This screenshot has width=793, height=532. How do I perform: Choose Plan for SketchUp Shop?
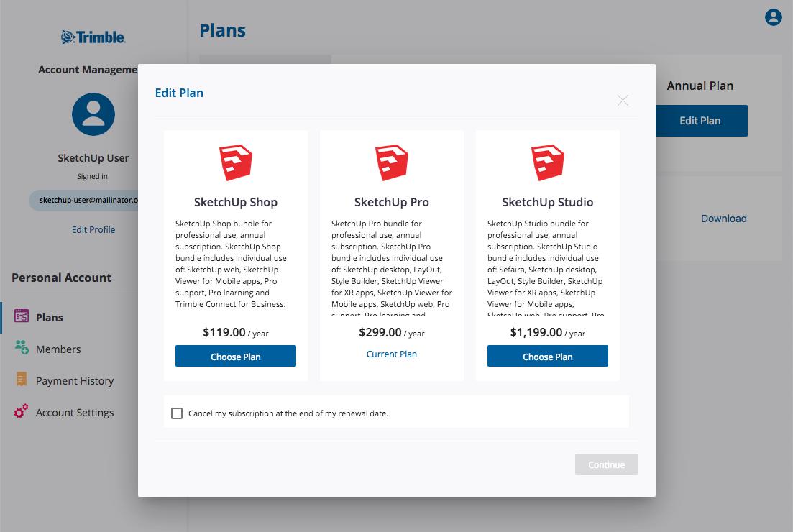coord(236,356)
